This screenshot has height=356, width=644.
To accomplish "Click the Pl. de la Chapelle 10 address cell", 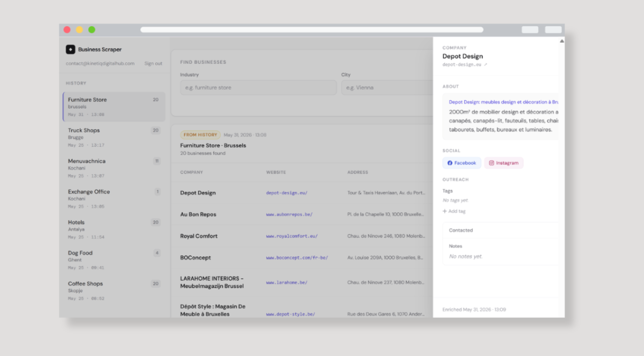I will tap(385, 214).
